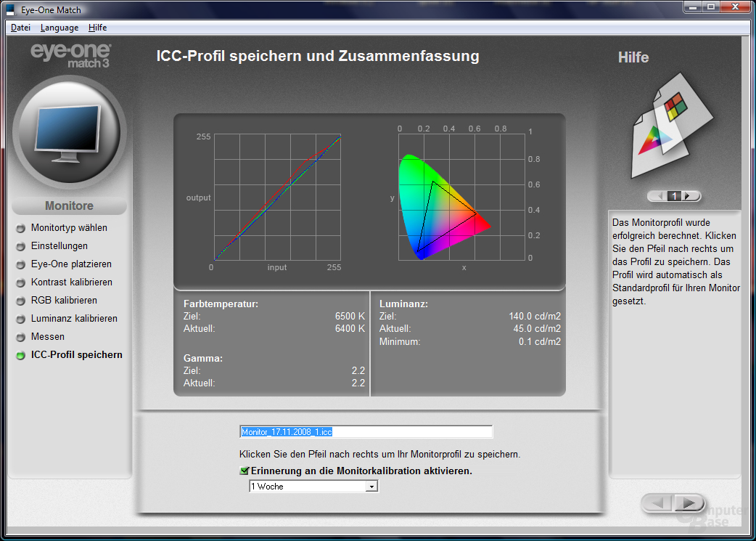Click the Einstellungen step bullet

(x=21, y=247)
